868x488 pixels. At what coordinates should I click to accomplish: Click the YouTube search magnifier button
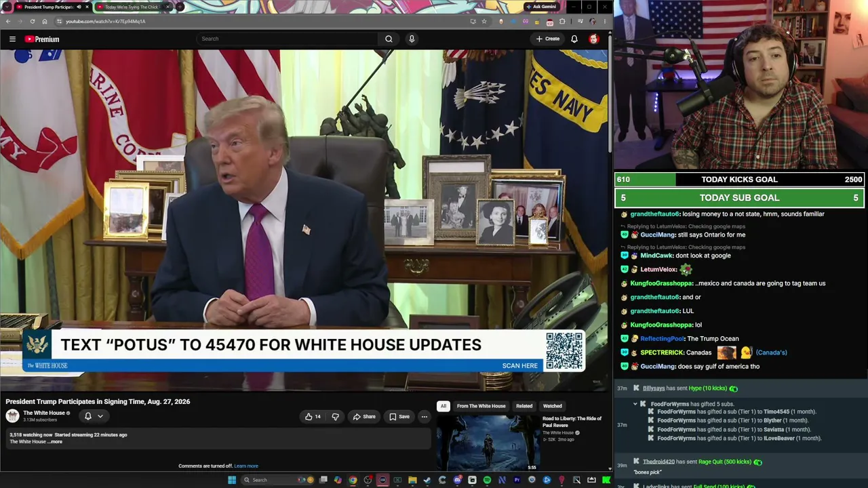(x=389, y=39)
